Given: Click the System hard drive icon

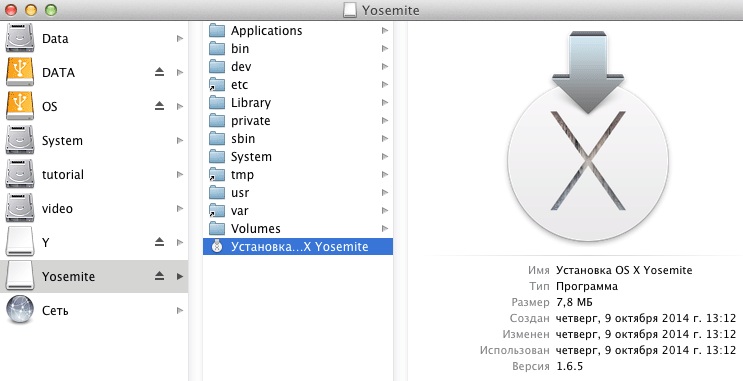Looking at the screenshot, I should 19,140.
